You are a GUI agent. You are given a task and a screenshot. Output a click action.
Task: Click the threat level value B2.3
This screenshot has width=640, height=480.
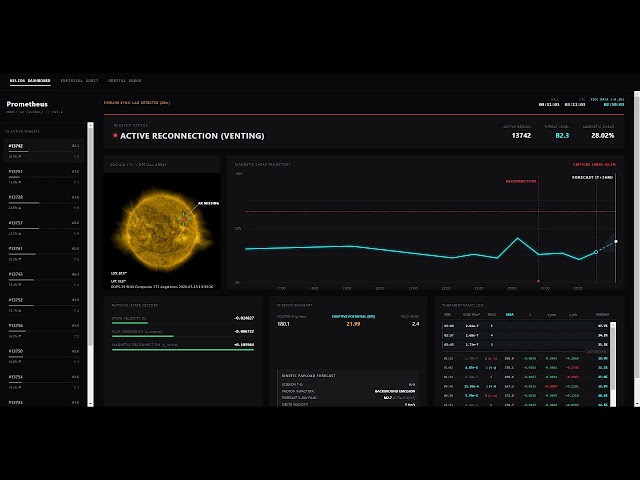562,136
